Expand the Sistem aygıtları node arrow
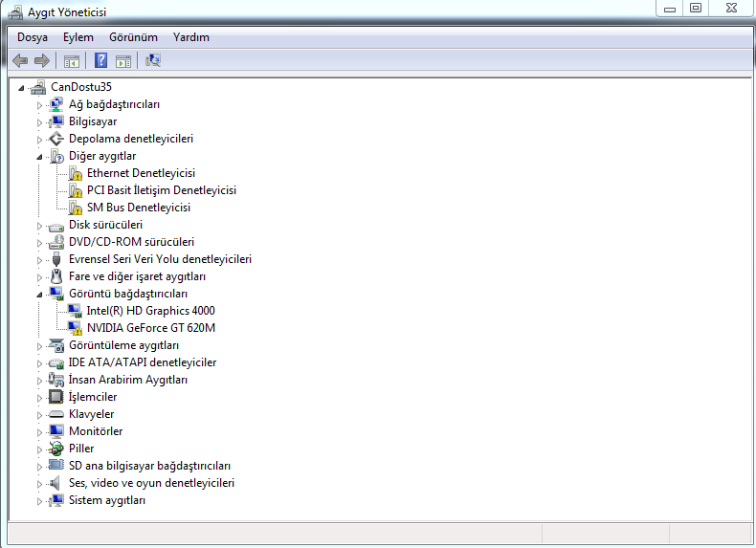The height and width of the screenshot is (548, 756). point(39,501)
